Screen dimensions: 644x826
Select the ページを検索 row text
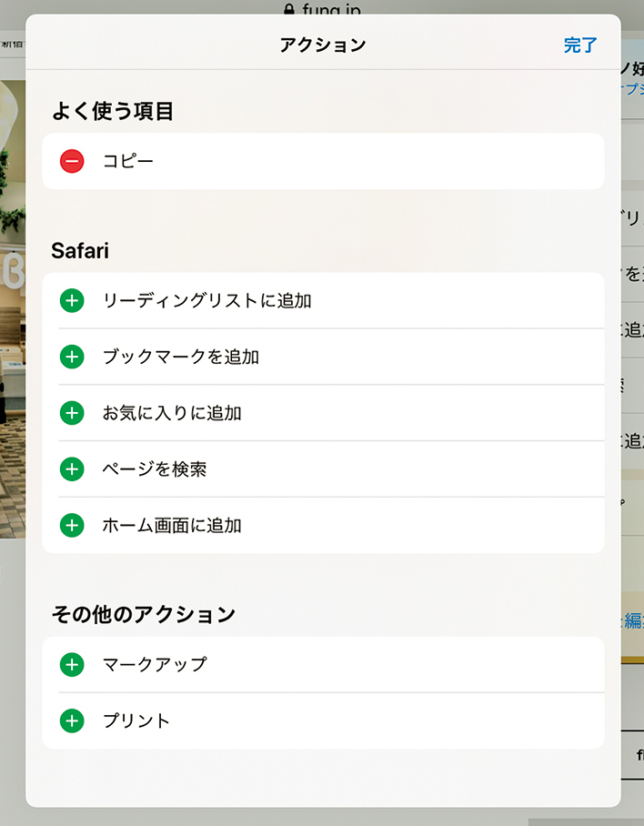point(155,469)
